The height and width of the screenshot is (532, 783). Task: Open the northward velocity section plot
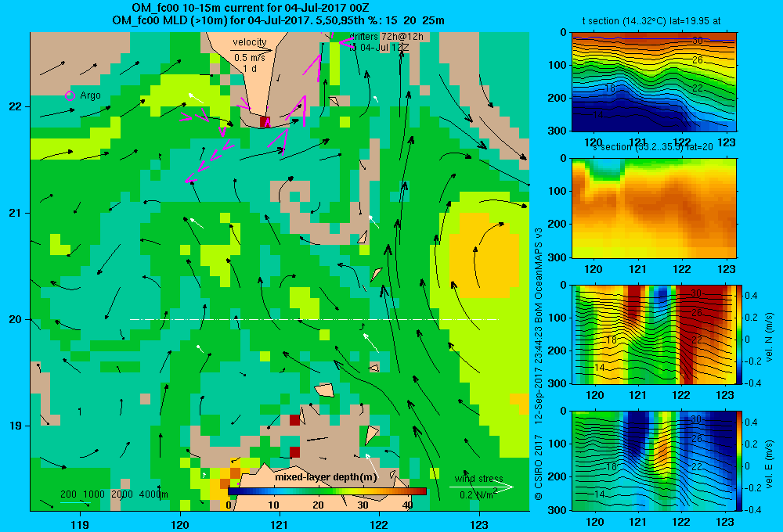point(654,334)
